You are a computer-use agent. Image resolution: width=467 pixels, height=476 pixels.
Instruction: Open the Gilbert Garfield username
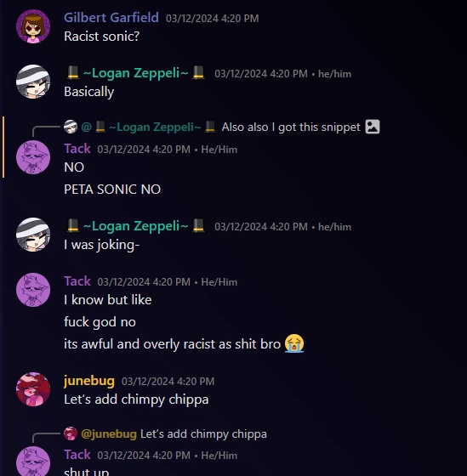(111, 18)
